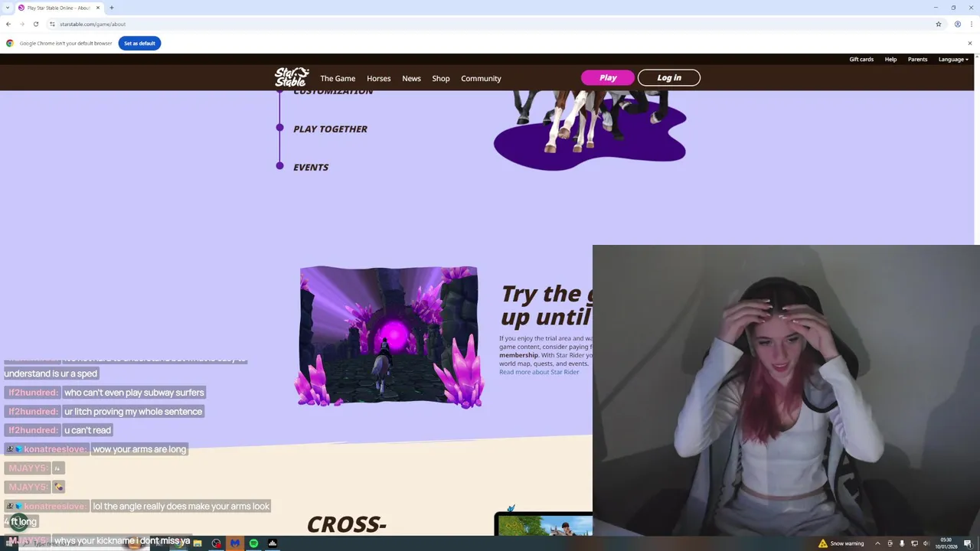Open a new browser tab
This screenshot has width=980, height=551.
(x=112, y=8)
